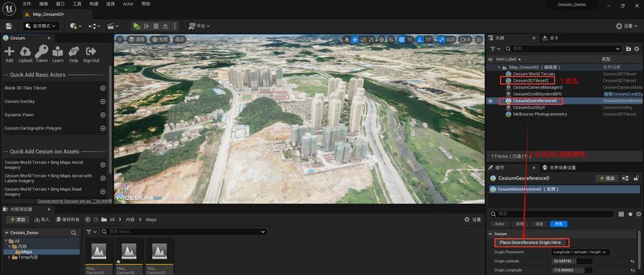The width and height of the screenshot is (644, 275).
Task: Open the 透视 perspective view menu
Action: pos(137,40)
